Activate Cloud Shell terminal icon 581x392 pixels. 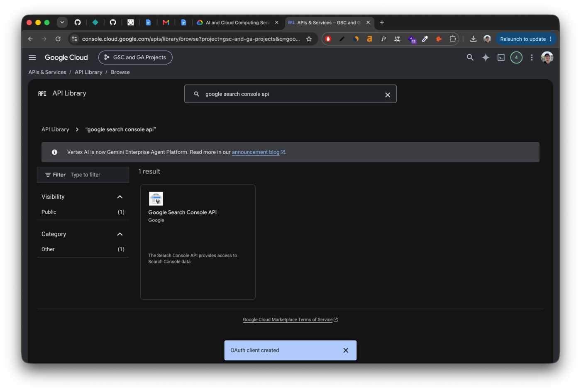pyautogui.click(x=501, y=58)
